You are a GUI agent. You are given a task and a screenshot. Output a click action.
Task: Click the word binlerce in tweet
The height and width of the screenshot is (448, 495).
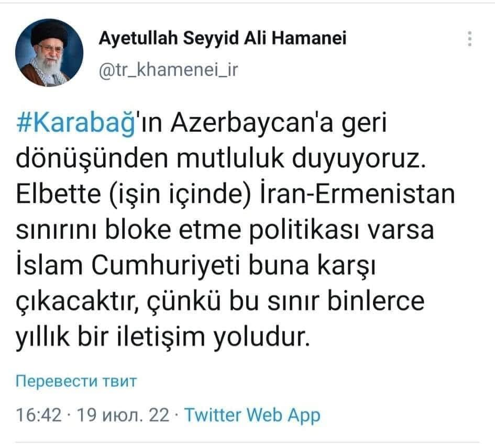[x=376, y=300]
